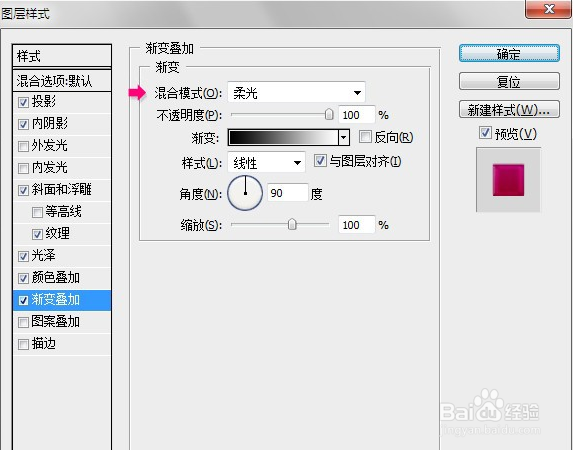The height and width of the screenshot is (450, 573).
Task: Enable the 外发光 outer glow checkbox
Action: [23, 146]
